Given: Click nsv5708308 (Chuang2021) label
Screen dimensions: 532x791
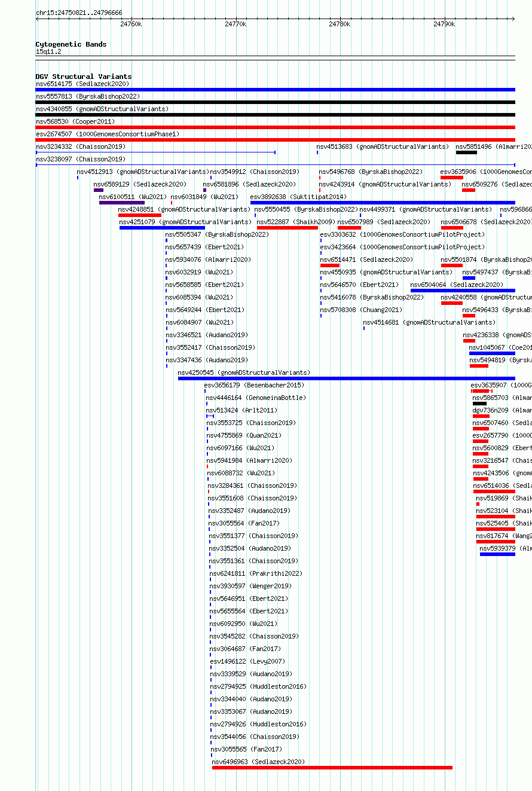Looking at the screenshot, I should (x=361, y=310).
